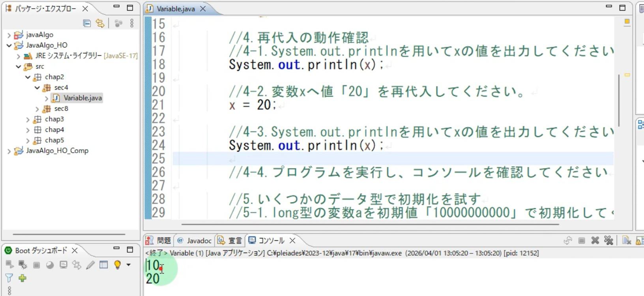Click Package Explorer horizontal scrollbar
This screenshot has width=644, height=296.
tap(69, 234)
